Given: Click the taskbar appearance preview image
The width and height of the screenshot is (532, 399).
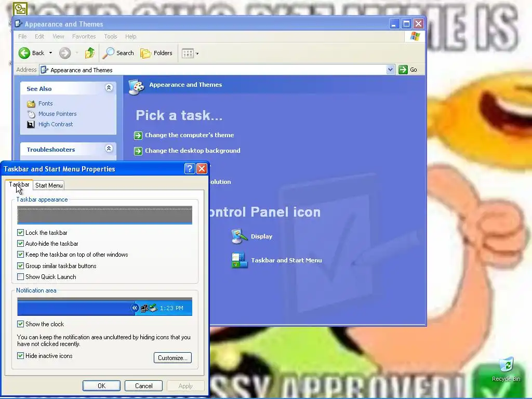Looking at the screenshot, I should (x=104, y=215).
